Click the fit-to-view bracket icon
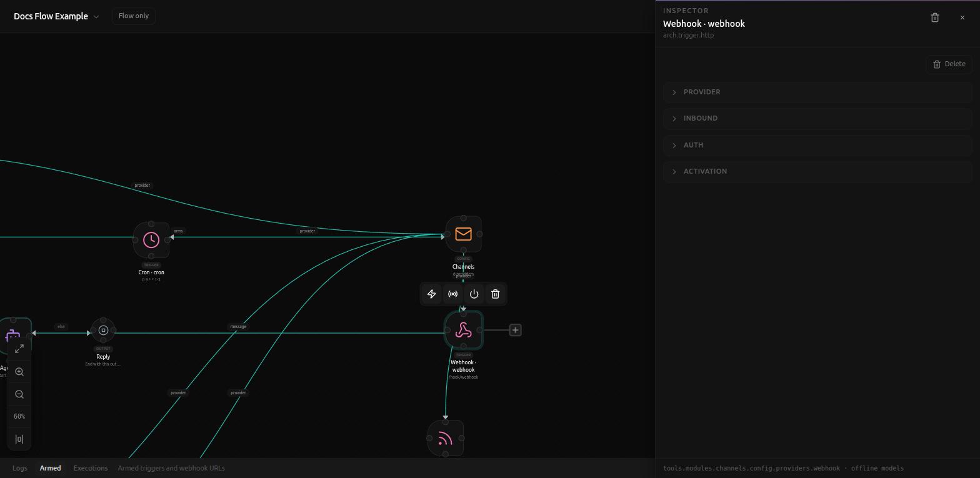The image size is (980, 478). 19,439
